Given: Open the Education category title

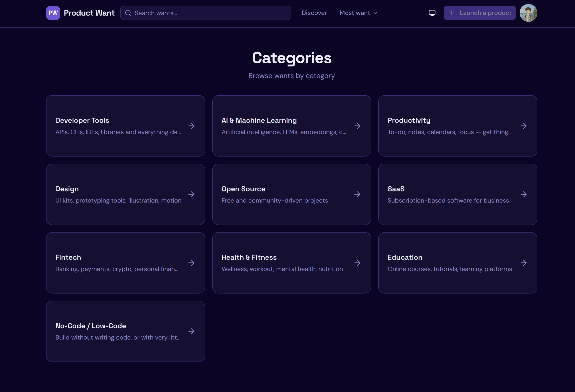Looking at the screenshot, I should click(405, 257).
